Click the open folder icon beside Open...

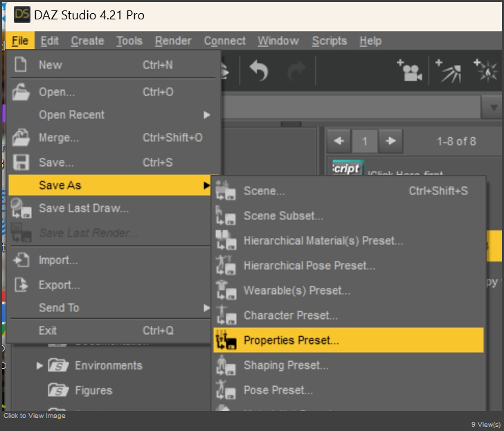click(x=21, y=92)
